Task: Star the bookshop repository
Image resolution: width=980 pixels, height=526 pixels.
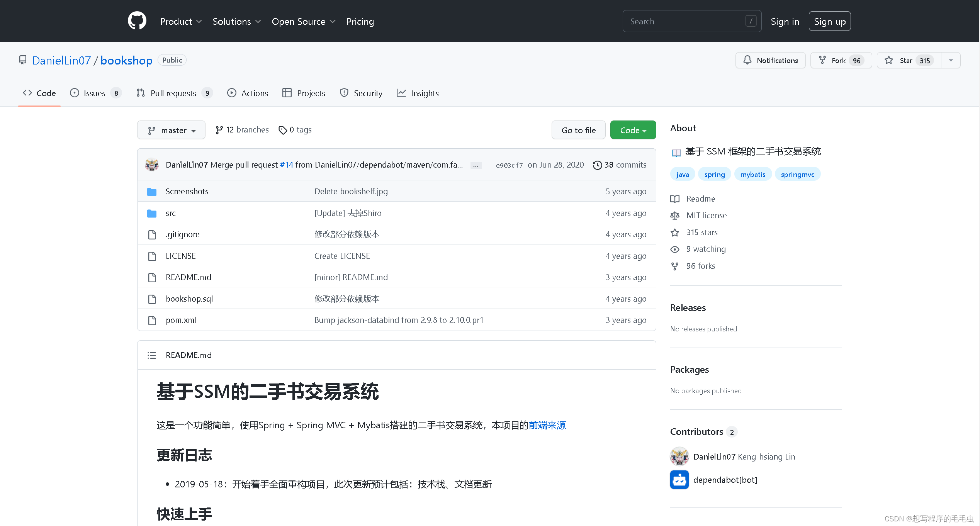Action: click(x=909, y=60)
